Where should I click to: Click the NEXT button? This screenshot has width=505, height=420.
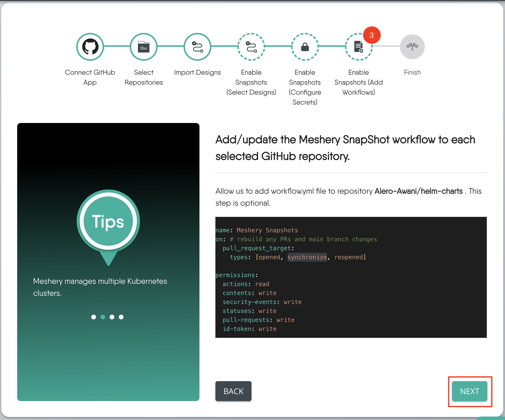click(470, 391)
